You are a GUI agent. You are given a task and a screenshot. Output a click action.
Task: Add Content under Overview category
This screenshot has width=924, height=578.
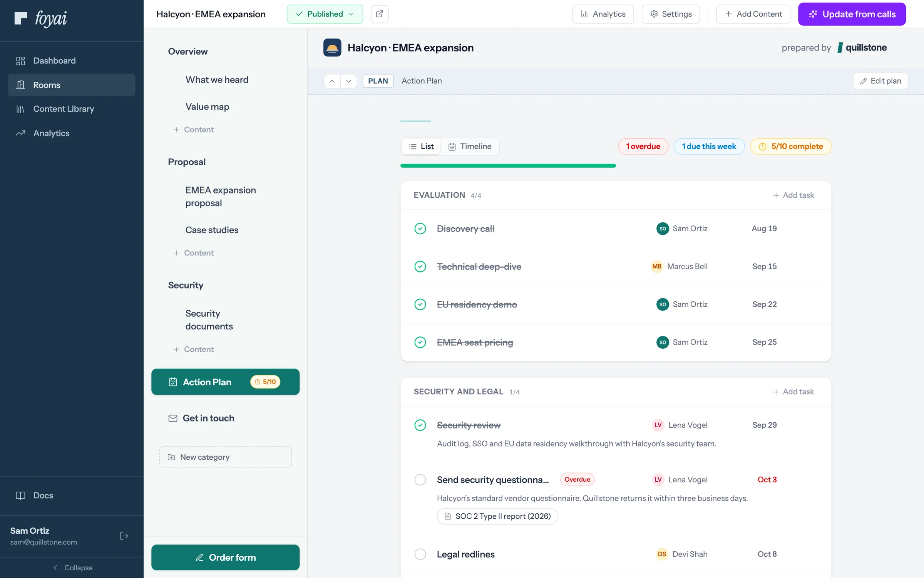[x=194, y=130]
